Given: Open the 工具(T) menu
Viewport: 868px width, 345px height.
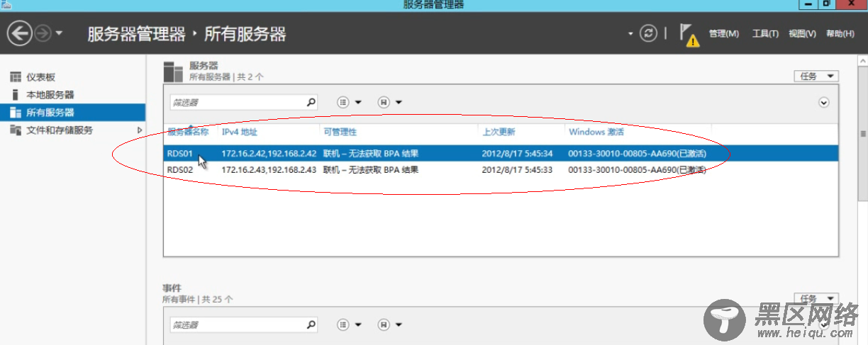Looking at the screenshot, I should pos(765,34).
